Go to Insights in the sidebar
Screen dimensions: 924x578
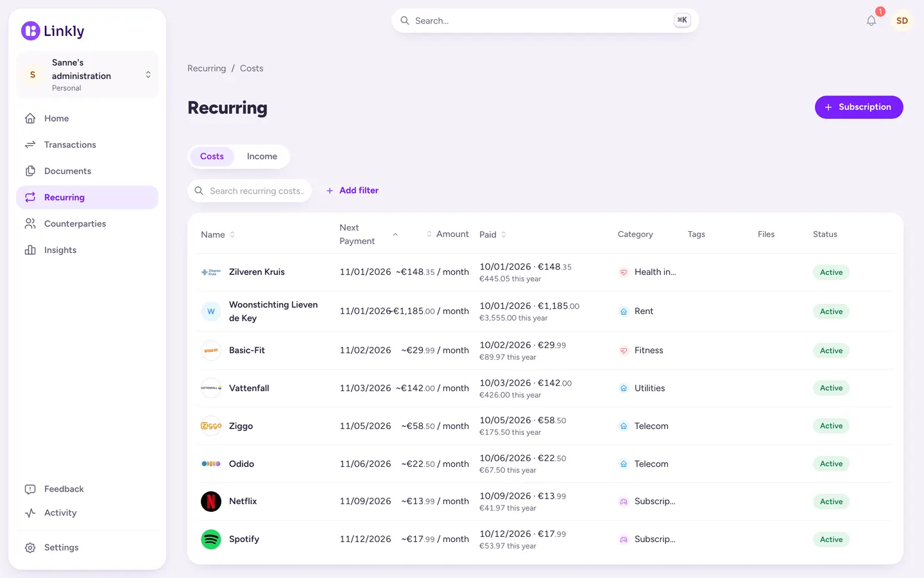(87, 250)
